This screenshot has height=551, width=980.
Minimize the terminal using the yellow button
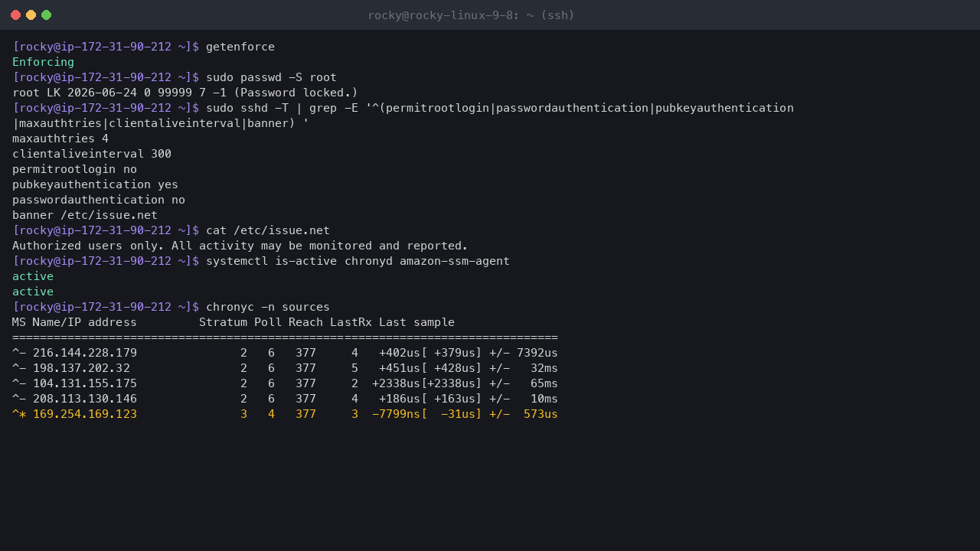31,15
